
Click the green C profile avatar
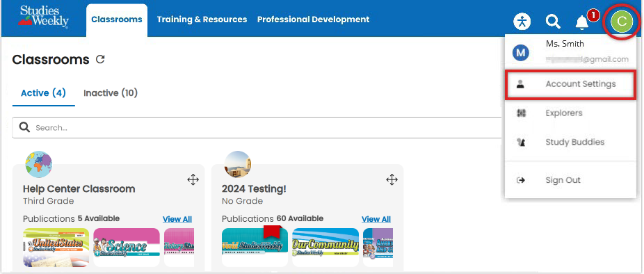[622, 22]
